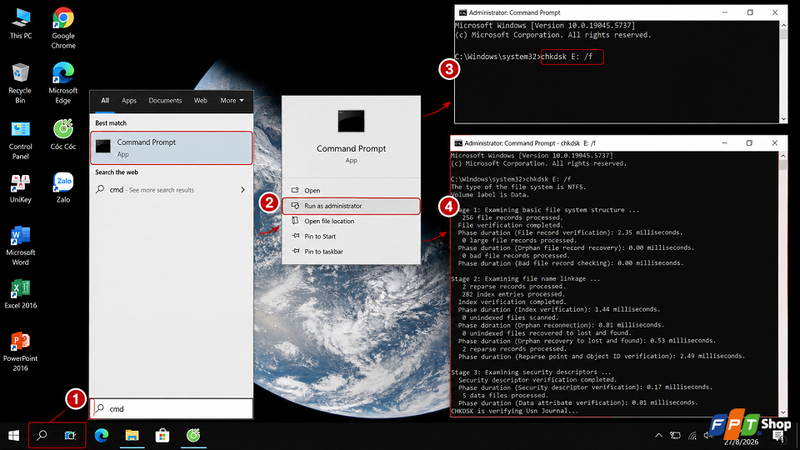800x450 pixels.
Task: Click lower chkdsk window title bar icon
Action: click(458, 143)
